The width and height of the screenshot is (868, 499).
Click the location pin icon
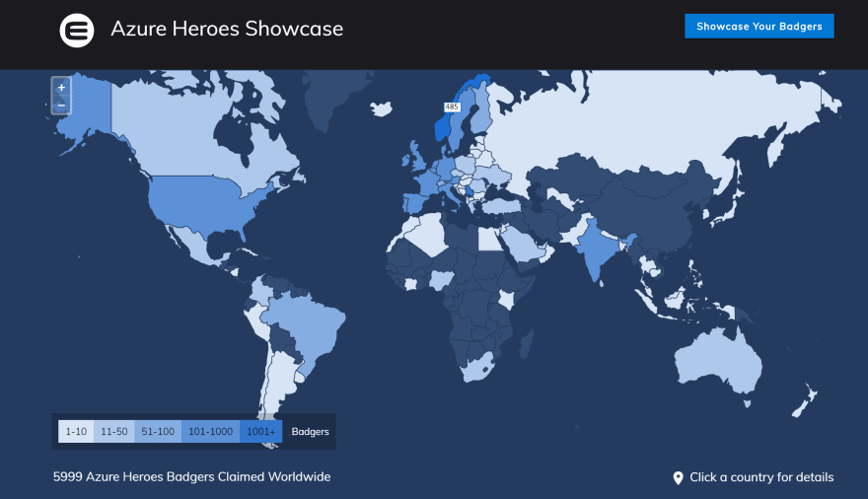(679, 478)
